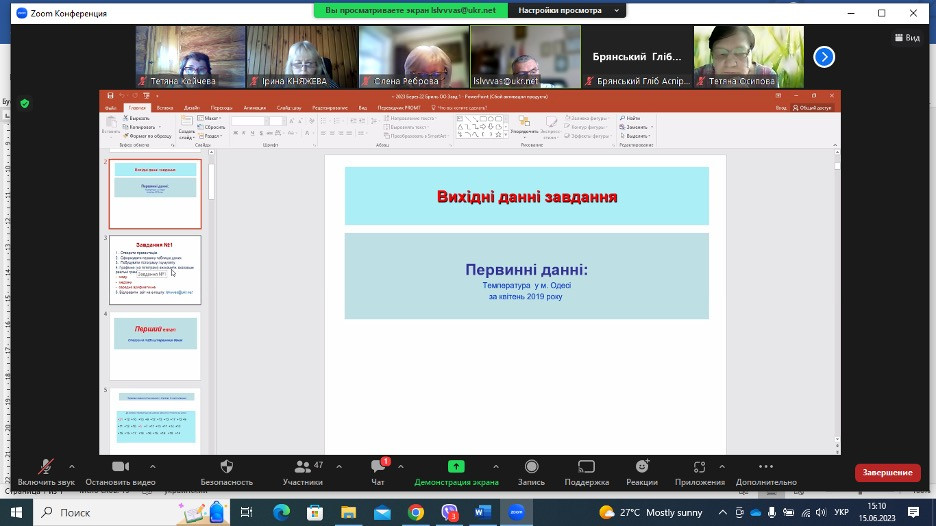Click the Вид view layout button
This screenshot has height=526, width=936.
coord(906,38)
